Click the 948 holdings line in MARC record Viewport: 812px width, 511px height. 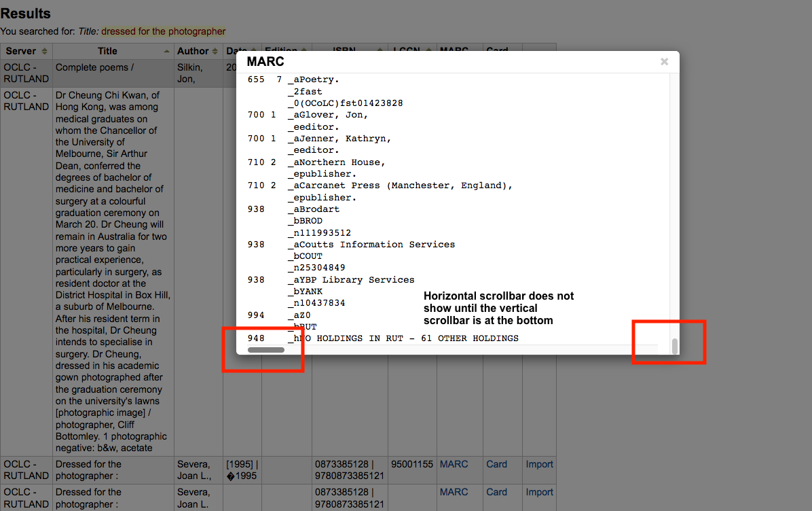pyautogui.click(x=404, y=338)
